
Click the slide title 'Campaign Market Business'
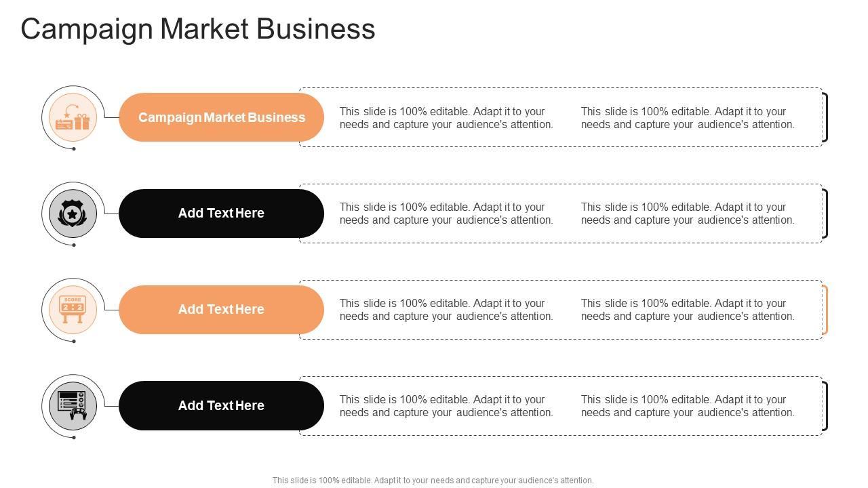[198, 29]
